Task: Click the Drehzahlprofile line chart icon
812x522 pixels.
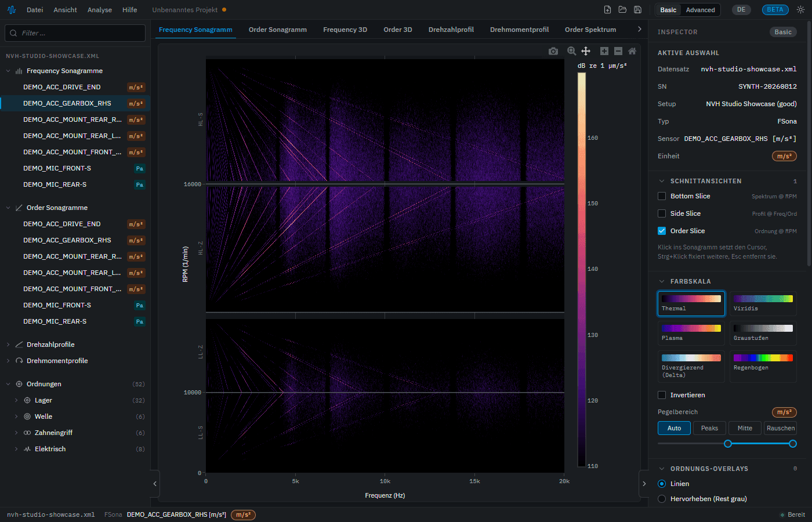Action: tap(19, 345)
